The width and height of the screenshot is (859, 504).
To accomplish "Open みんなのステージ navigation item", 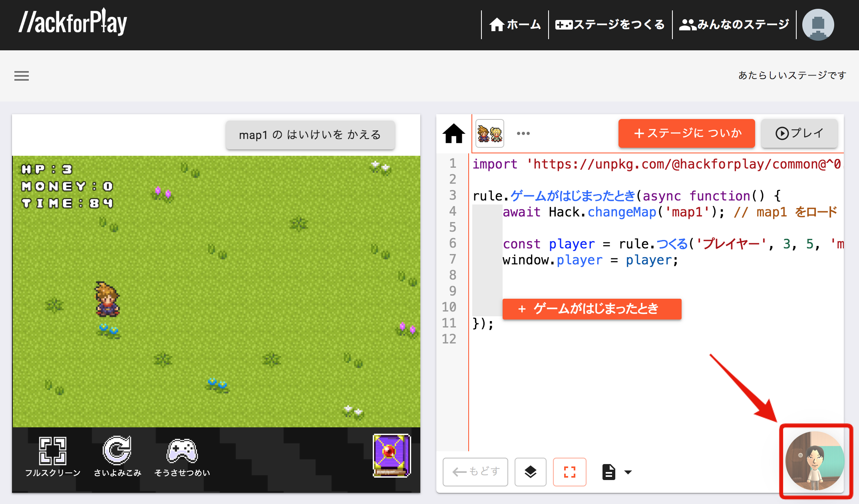I will point(734,25).
